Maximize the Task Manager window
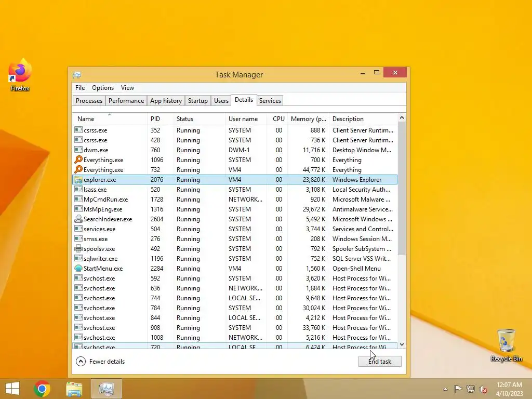Image resolution: width=532 pixels, height=399 pixels. tap(377, 73)
